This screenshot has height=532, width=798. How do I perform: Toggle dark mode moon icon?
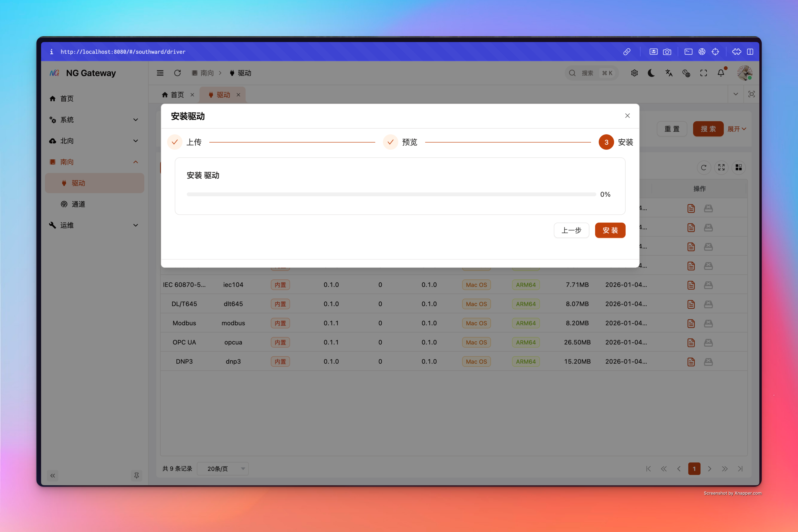tap(651, 73)
